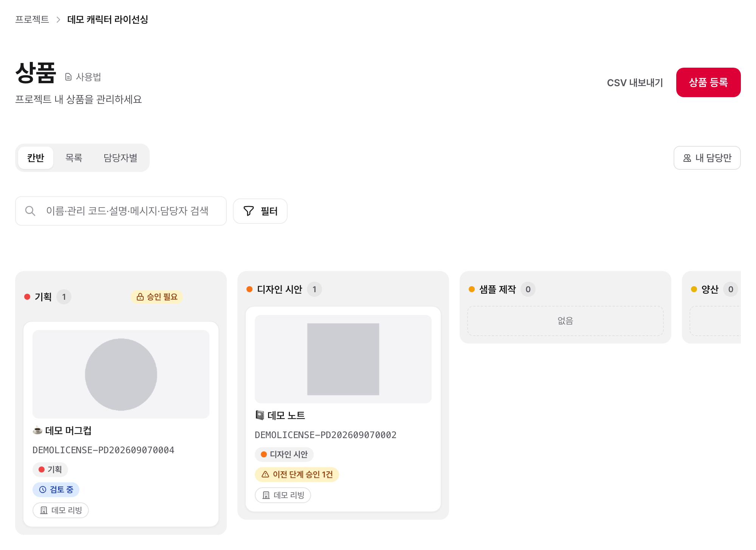Click the 없음 empty placeholder in 샘플 제작
Screen dimensions: 756x550
pyautogui.click(x=565, y=321)
